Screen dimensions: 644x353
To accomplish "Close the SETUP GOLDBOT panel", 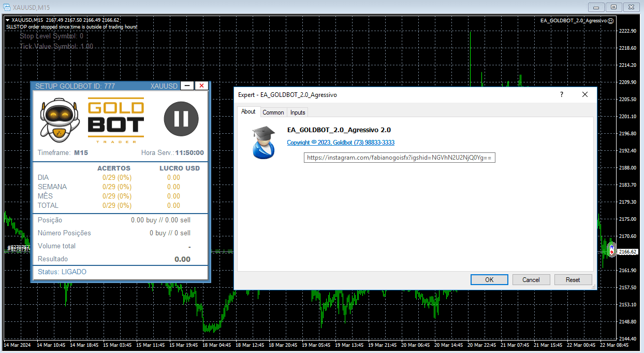I will point(202,86).
